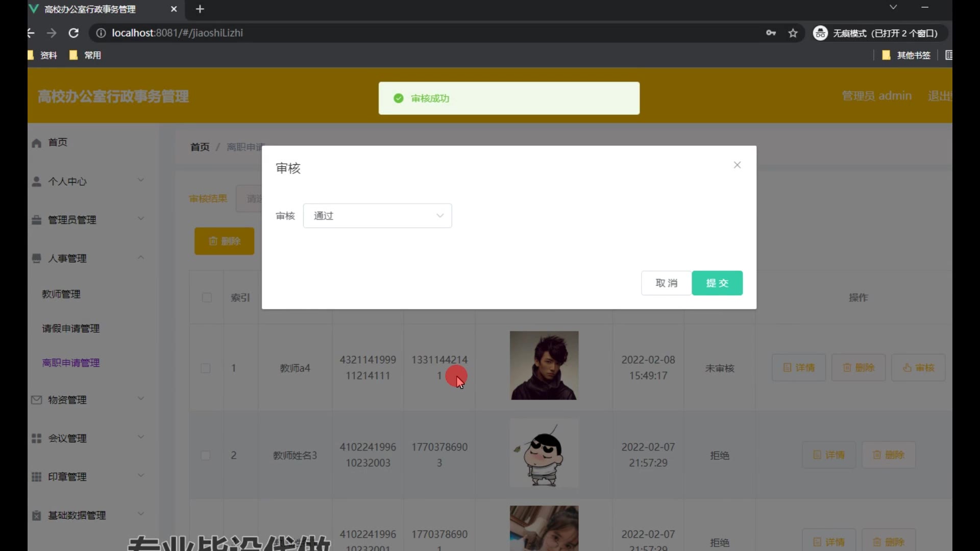Click the 2022-02-08 15:49:17 date cell
This screenshot has height=551, width=980.
[648, 368]
